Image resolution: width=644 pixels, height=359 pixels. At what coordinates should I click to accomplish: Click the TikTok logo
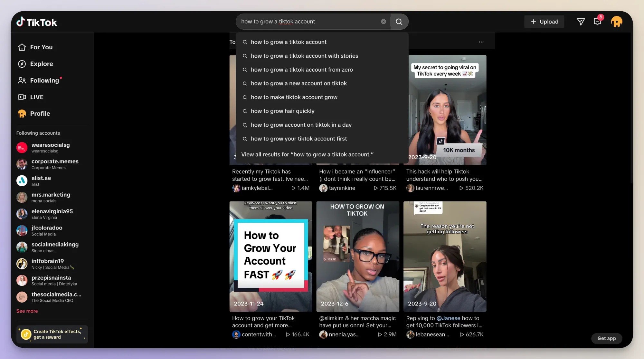tap(37, 22)
